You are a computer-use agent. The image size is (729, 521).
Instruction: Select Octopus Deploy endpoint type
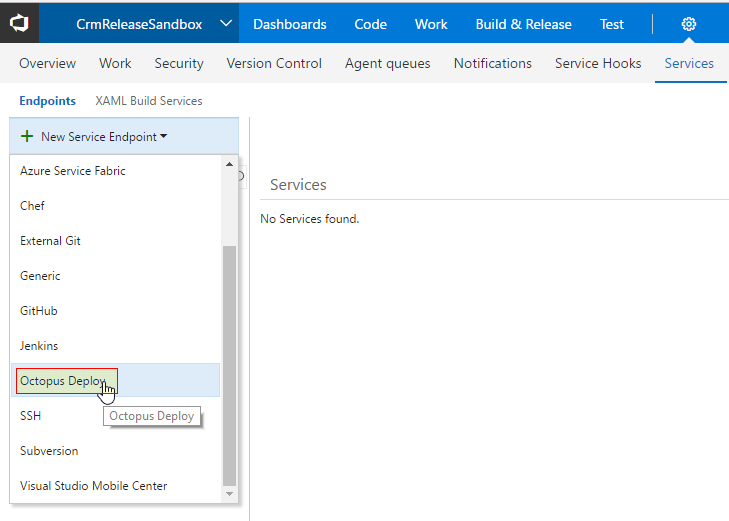click(x=115, y=380)
